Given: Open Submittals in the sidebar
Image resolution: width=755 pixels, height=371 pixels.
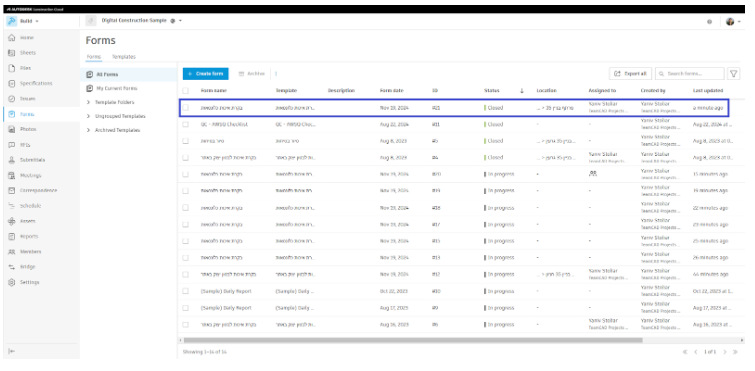Looking at the screenshot, I should pyautogui.click(x=32, y=160).
